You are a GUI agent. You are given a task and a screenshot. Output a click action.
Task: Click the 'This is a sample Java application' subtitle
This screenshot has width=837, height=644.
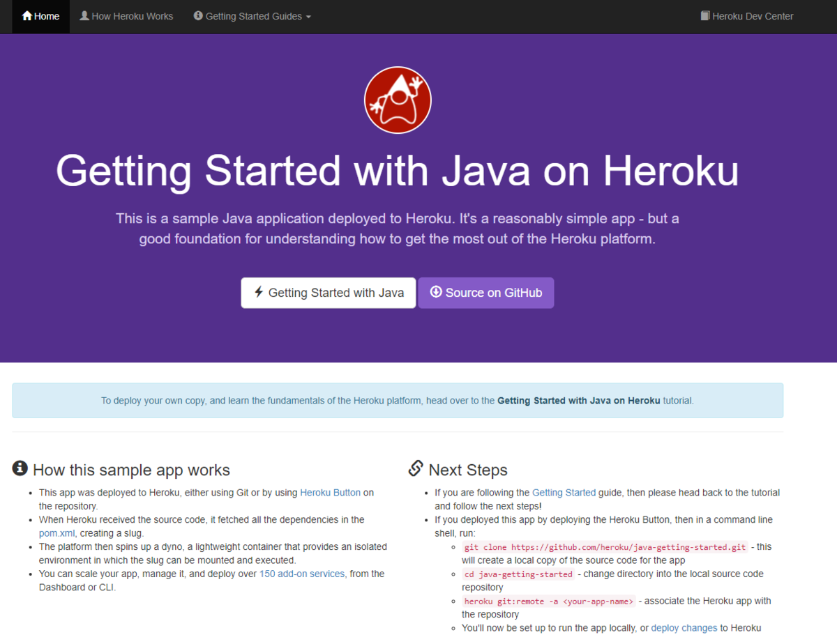tap(398, 229)
